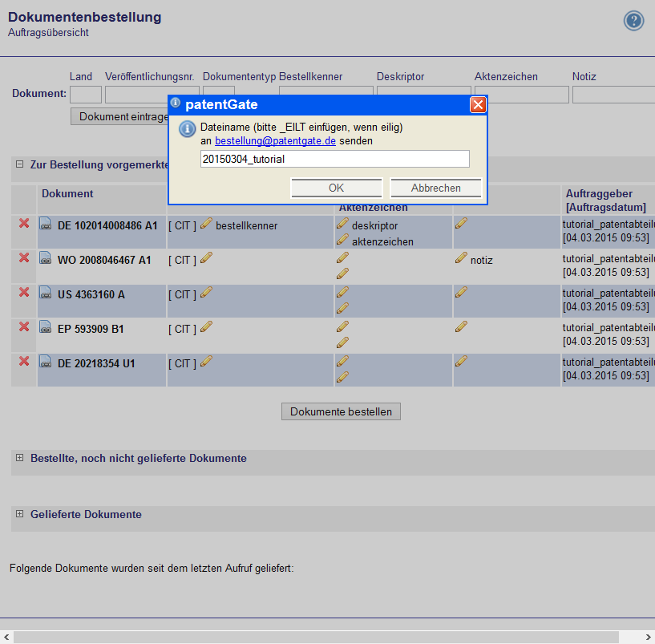Edit note pencil in the EP 593909 B1 row
Viewport: 655px width, 644px height.
[x=461, y=326]
